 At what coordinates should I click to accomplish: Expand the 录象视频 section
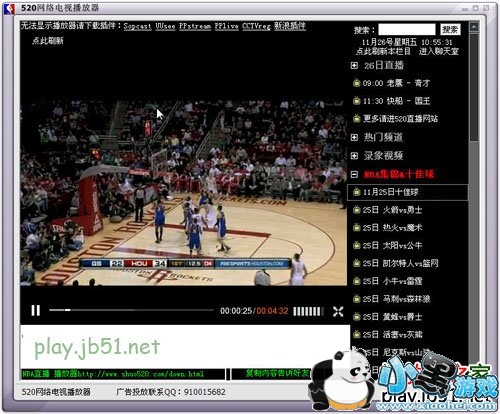tap(354, 156)
